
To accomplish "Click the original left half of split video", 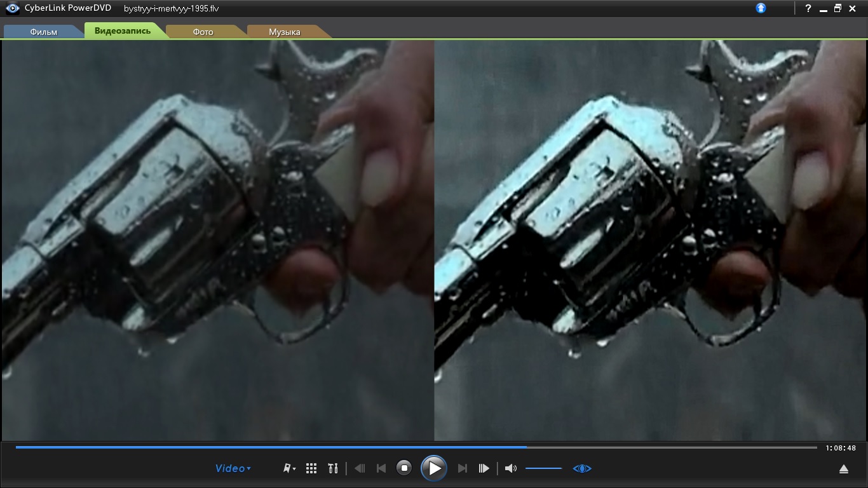I will 218,240.
